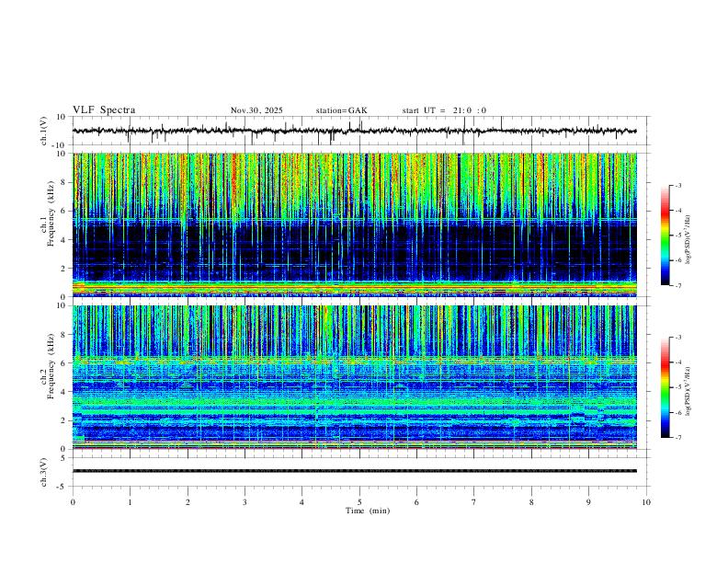
Task: Click the time axis tick label '5'
Action: (359, 502)
